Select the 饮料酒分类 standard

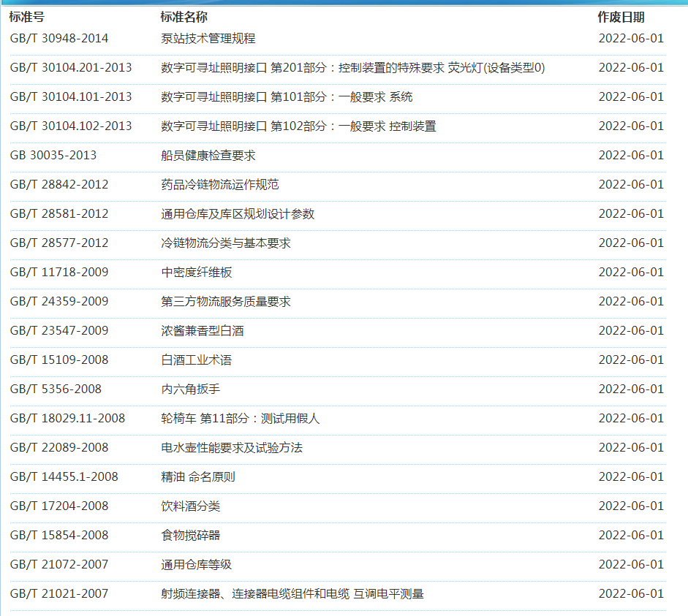[191, 506]
